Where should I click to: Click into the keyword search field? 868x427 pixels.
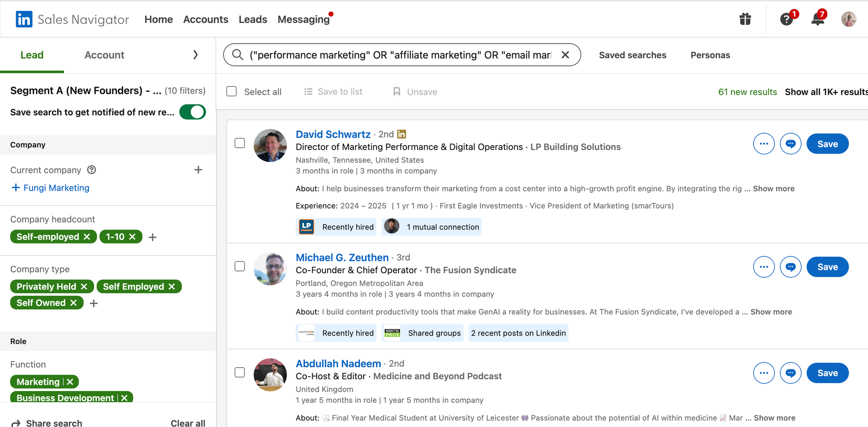(399, 55)
